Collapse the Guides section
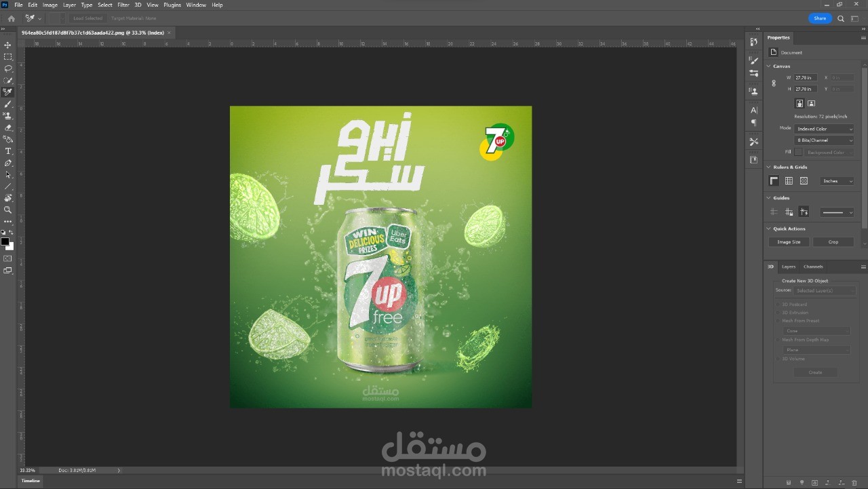The height and width of the screenshot is (489, 868). [769, 198]
